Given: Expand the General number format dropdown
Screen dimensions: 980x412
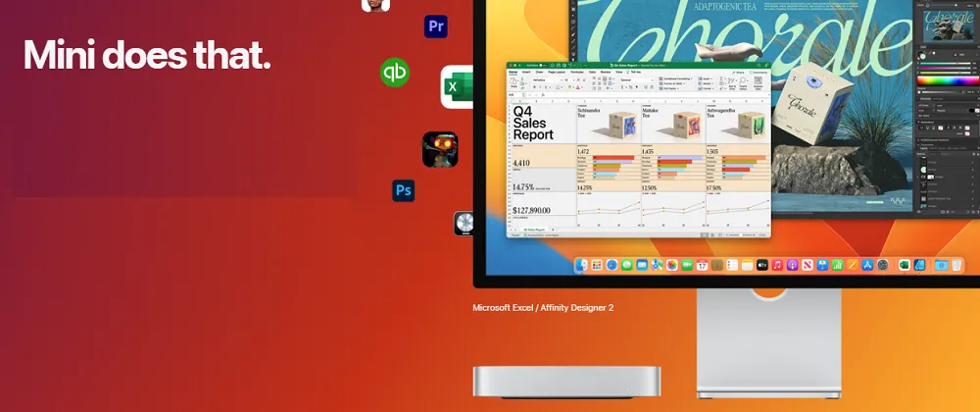Looking at the screenshot, I should (651, 80).
